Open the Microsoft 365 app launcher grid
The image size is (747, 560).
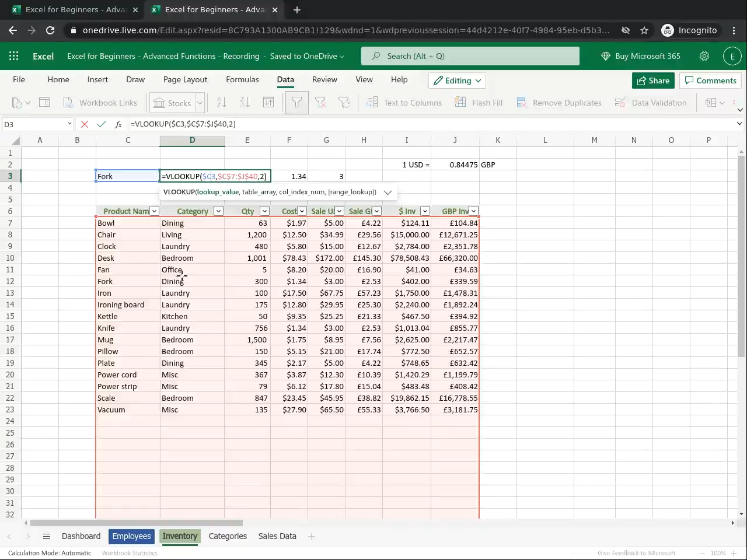tap(14, 56)
